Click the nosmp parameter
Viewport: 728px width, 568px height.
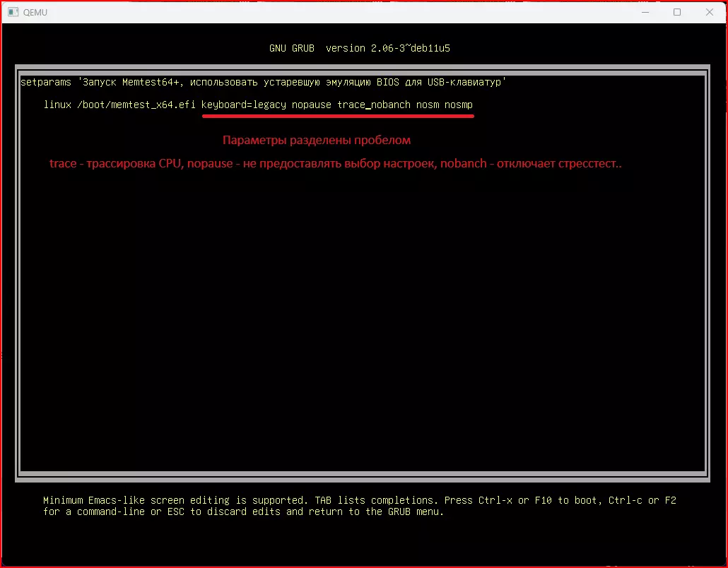pos(458,105)
